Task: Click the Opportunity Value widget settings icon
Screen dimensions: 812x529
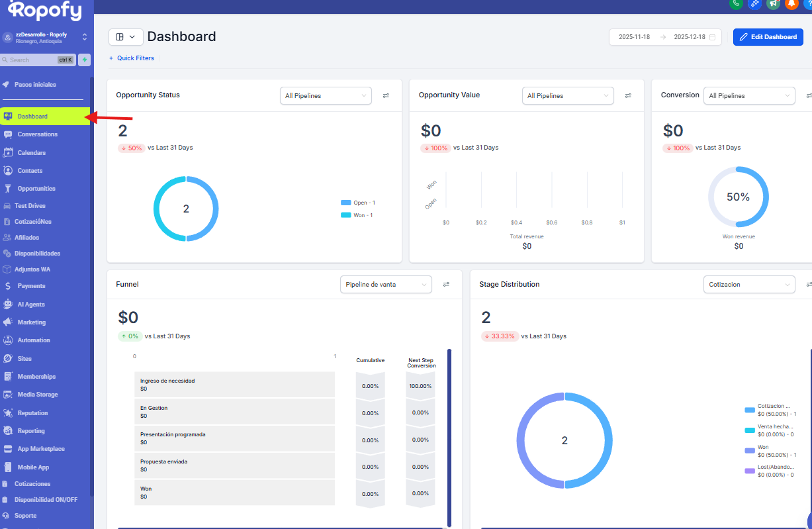Action: point(628,95)
